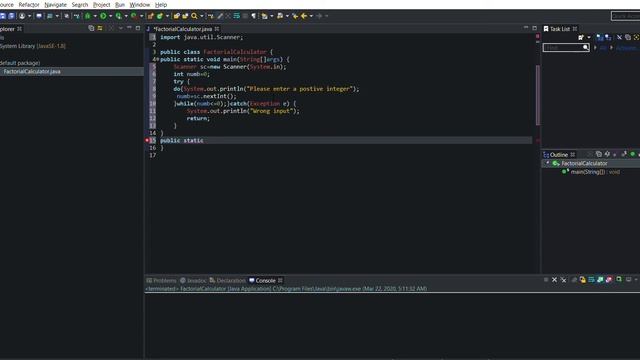Switch to the Declaration tab
Image resolution: width=640 pixels, height=360 pixels.
(x=227, y=280)
